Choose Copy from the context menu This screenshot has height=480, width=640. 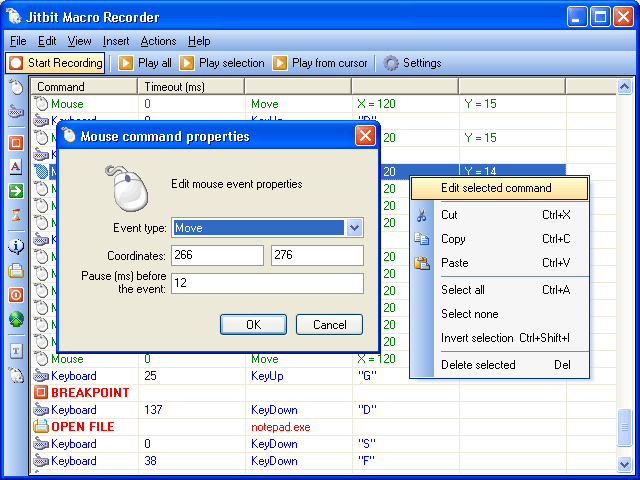(500, 238)
